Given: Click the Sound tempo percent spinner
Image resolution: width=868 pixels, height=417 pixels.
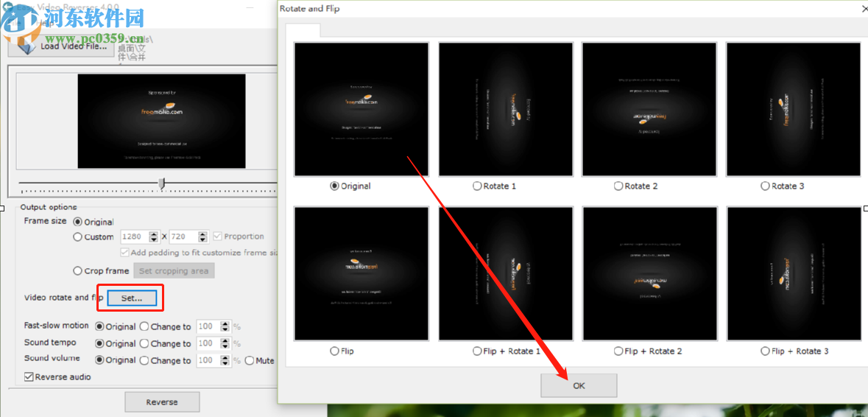Looking at the screenshot, I should [225, 343].
